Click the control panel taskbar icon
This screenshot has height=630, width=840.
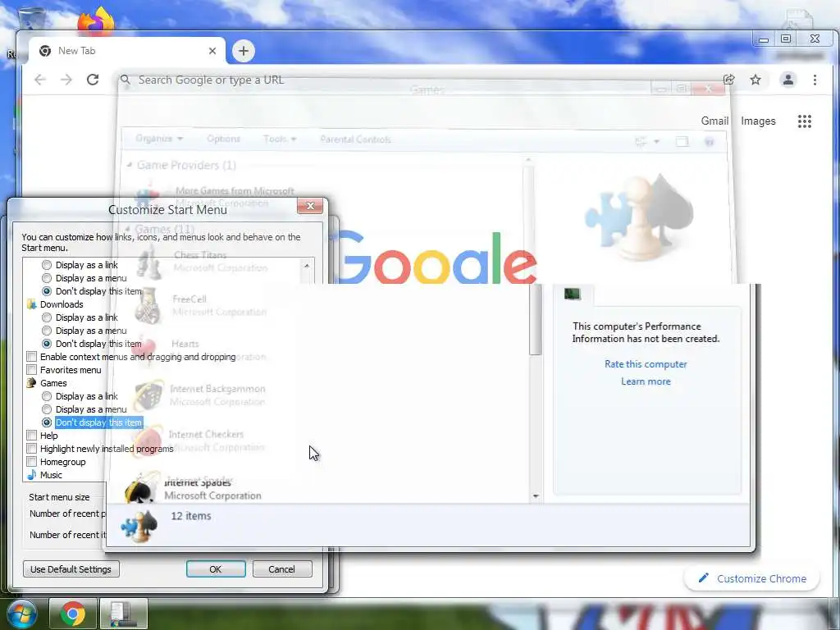(123, 614)
